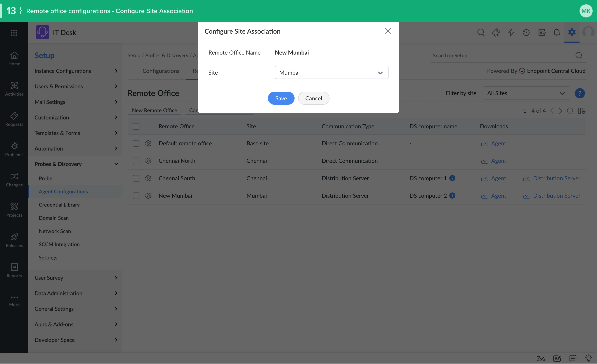The height and width of the screenshot is (364, 597).
Task: Open the notifications bell
Action: (x=557, y=33)
